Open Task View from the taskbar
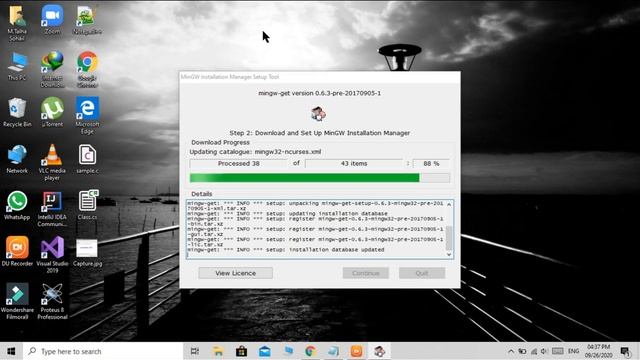 tap(195, 351)
